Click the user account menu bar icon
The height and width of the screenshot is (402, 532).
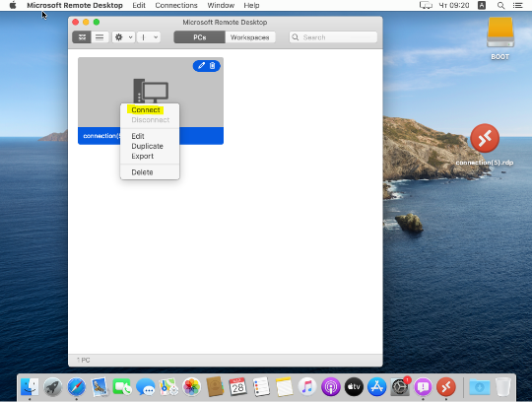482,6
